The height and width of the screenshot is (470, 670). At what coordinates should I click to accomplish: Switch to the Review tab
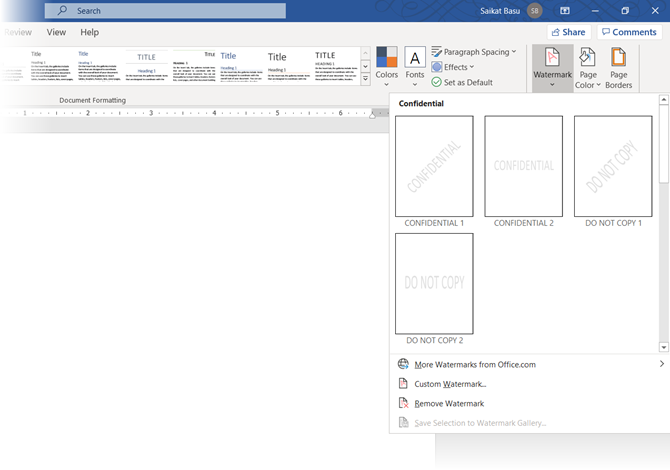pos(17,32)
